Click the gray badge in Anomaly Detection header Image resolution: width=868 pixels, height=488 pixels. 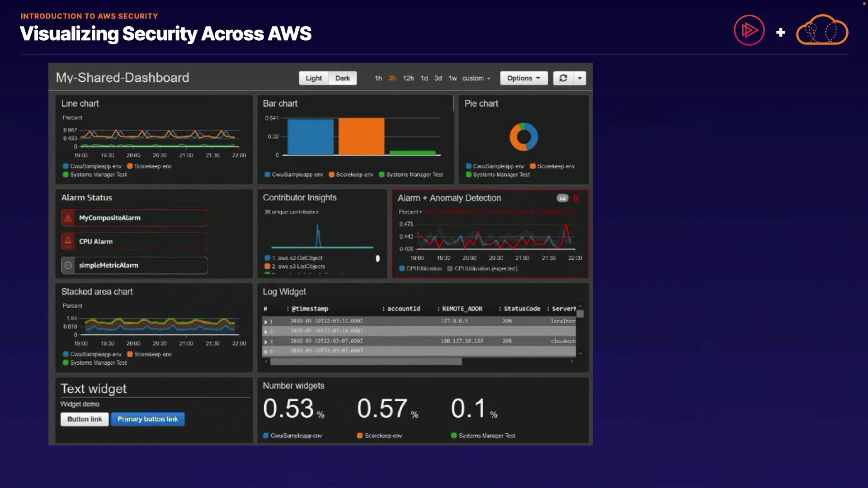(562, 198)
